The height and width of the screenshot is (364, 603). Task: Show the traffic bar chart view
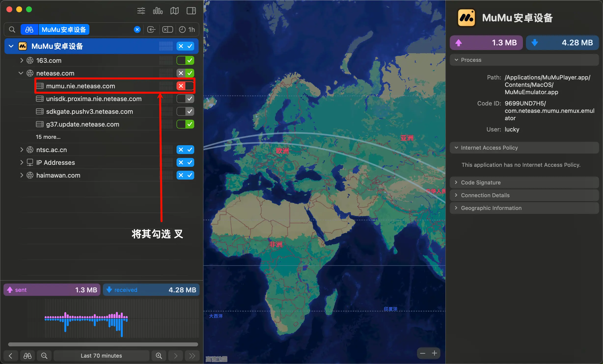coord(158,11)
